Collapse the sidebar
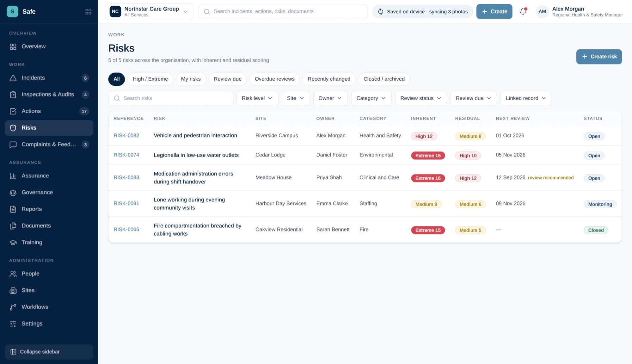 (49, 352)
